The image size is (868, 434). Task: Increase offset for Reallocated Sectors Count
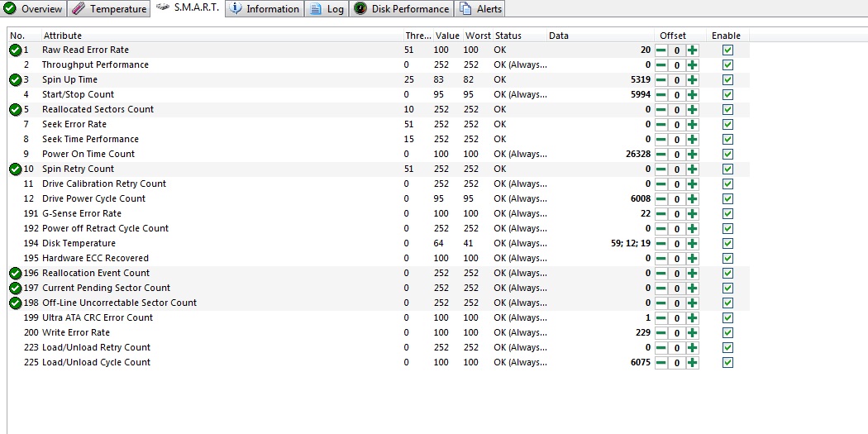692,110
